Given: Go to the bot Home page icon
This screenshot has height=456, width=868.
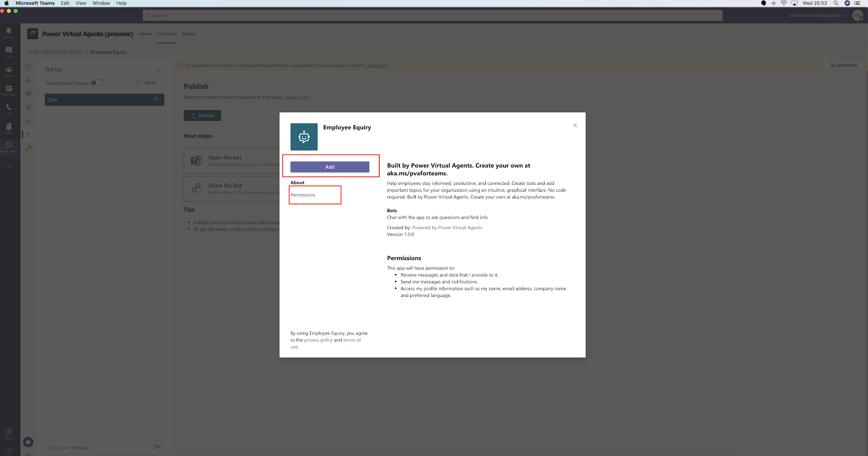Looking at the screenshot, I should [28, 80].
